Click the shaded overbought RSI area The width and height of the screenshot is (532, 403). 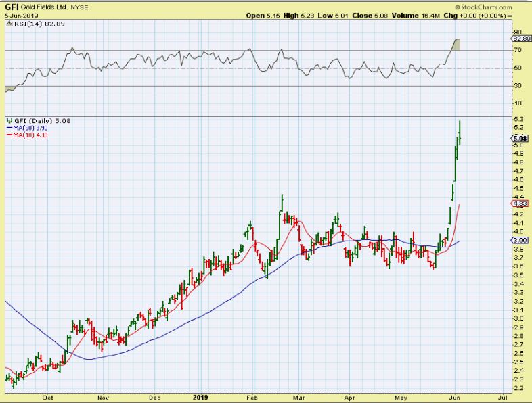coord(457,45)
